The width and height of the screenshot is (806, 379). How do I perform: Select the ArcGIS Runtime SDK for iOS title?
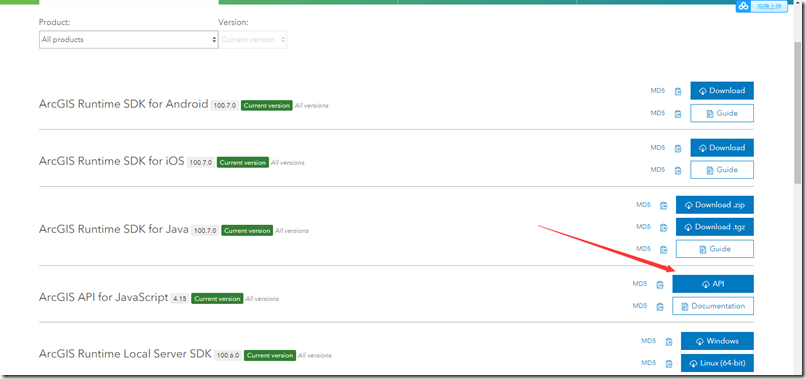point(112,161)
